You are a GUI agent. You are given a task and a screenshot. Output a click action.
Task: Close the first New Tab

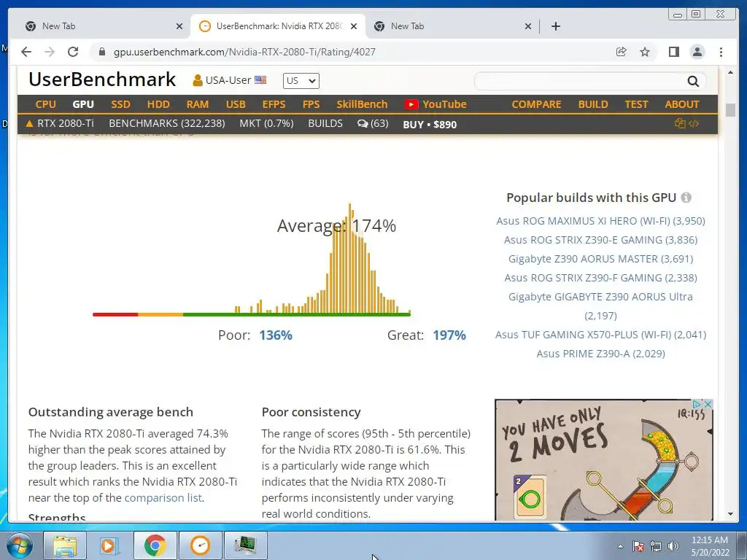[179, 26]
